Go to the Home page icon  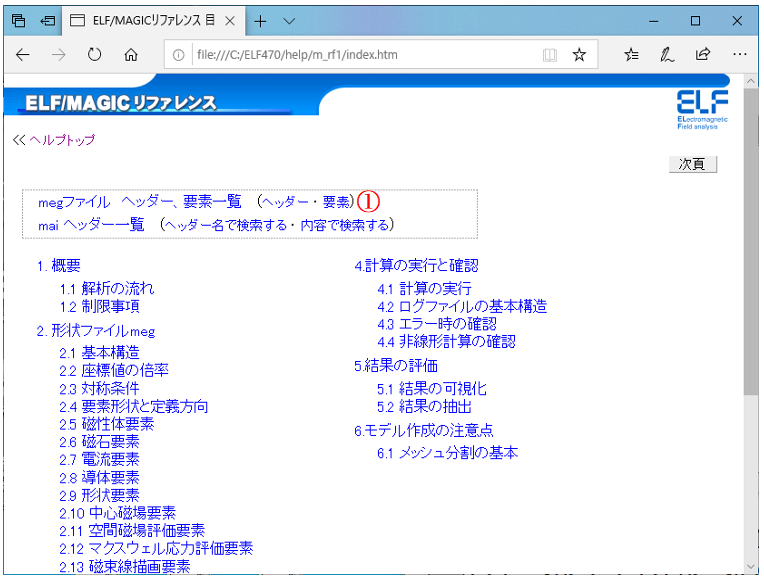point(131,55)
